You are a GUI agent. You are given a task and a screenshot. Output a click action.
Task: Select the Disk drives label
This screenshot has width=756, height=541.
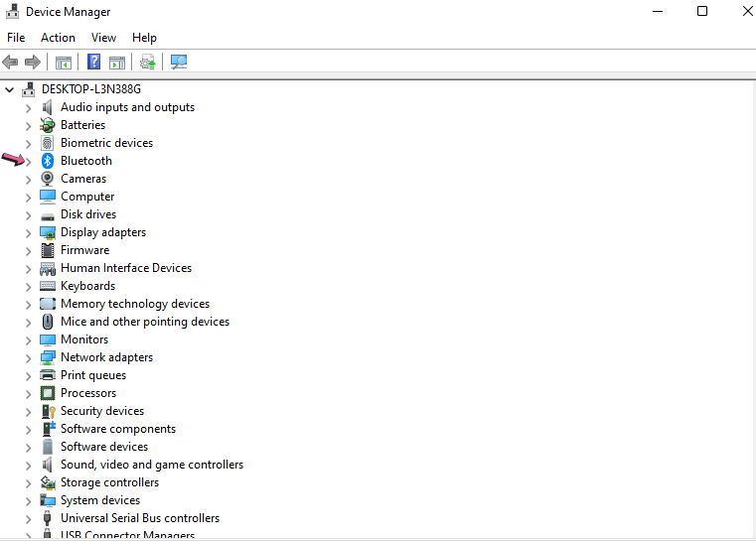[88, 214]
